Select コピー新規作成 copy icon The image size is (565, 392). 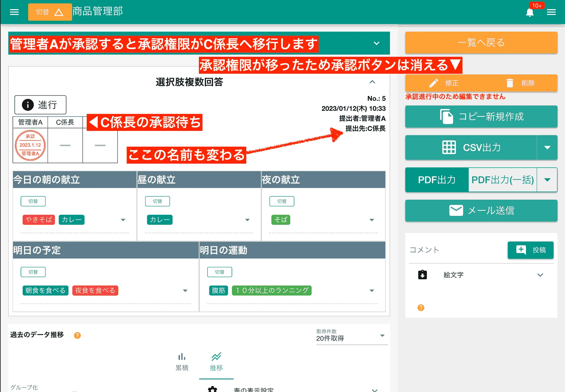click(446, 117)
